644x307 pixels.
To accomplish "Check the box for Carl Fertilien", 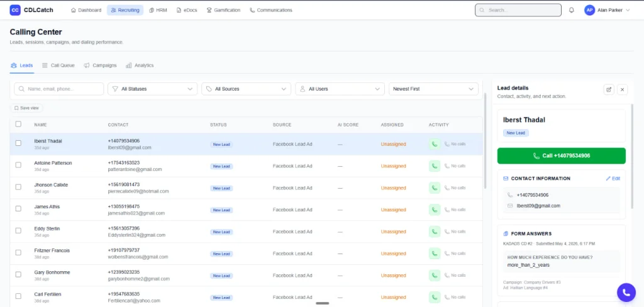I will 18,296.
